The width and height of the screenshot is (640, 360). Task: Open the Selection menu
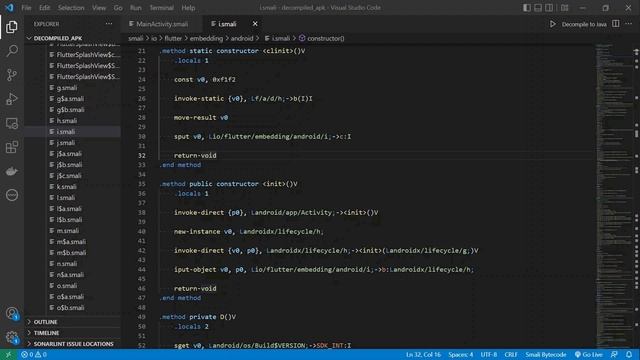[71, 8]
